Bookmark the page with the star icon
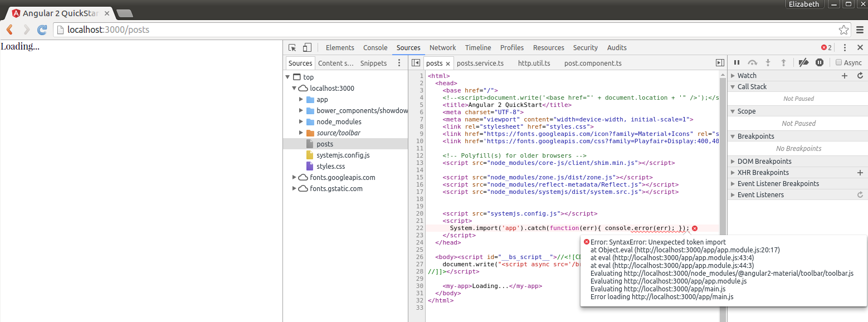 click(843, 30)
